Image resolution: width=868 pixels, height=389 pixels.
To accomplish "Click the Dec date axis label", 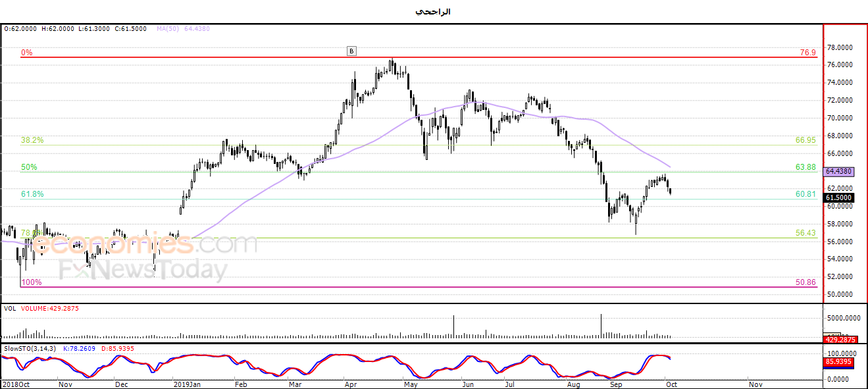I will pyautogui.click(x=121, y=384).
